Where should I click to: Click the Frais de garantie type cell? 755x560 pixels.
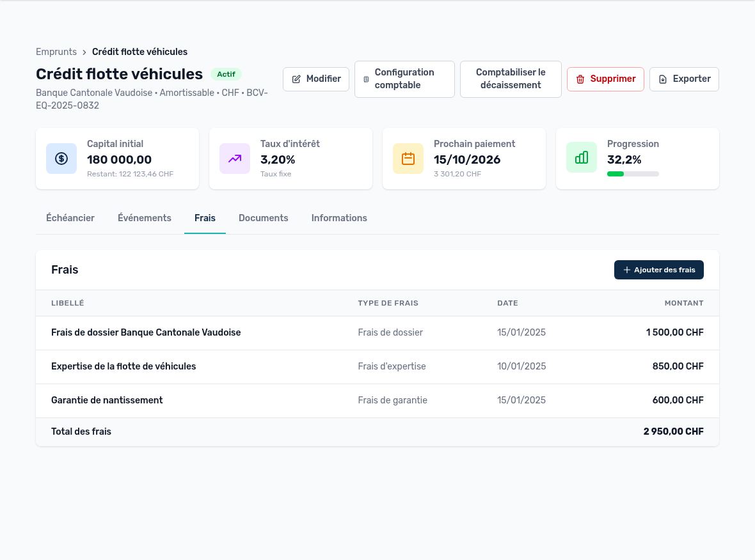[392, 400]
